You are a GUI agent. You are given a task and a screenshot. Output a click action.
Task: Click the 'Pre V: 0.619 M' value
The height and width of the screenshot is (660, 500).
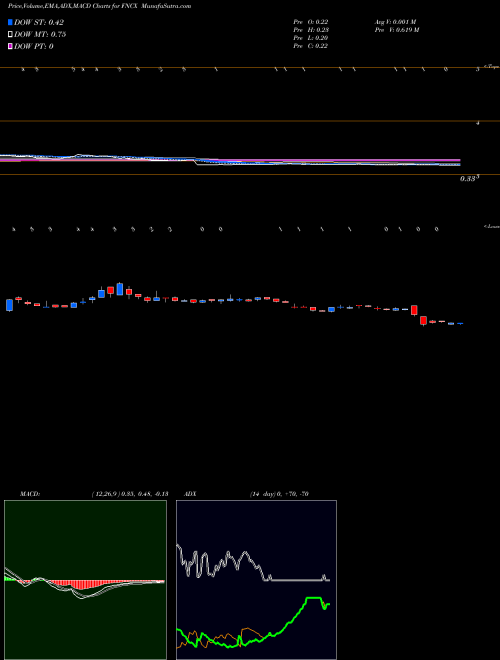tap(396, 30)
